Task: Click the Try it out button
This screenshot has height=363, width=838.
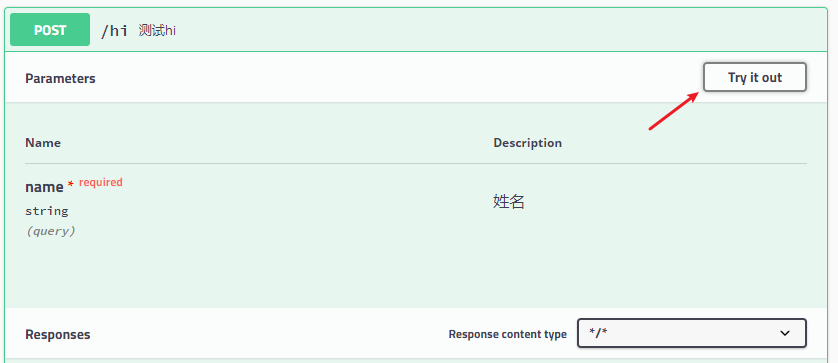Action: point(754,78)
